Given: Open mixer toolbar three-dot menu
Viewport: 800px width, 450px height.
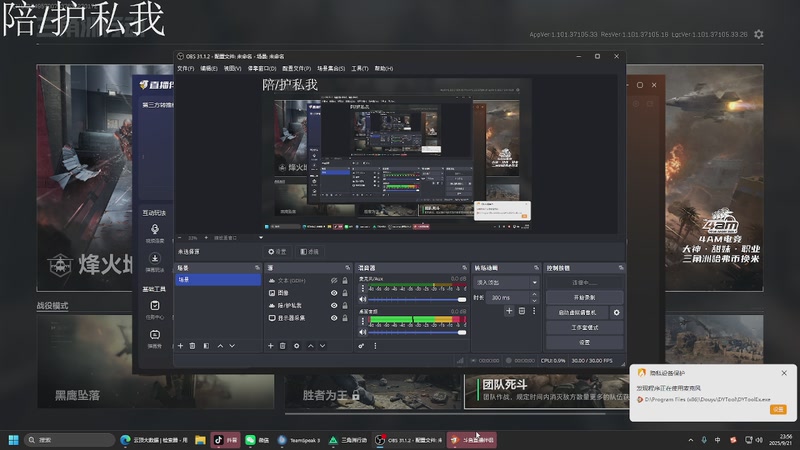Looking at the screenshot, I should [x=375, y=346].
